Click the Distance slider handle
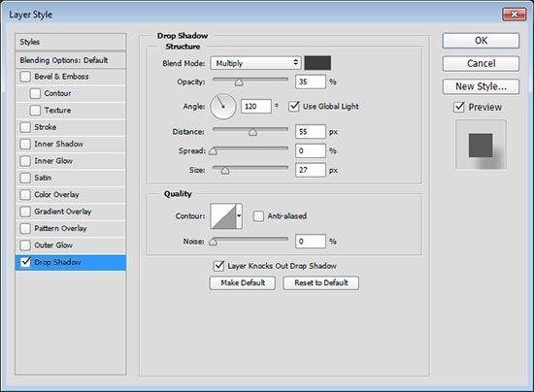The width and height of the screenshot is (534, 392). pyautogui.click(x=252, y=132)
